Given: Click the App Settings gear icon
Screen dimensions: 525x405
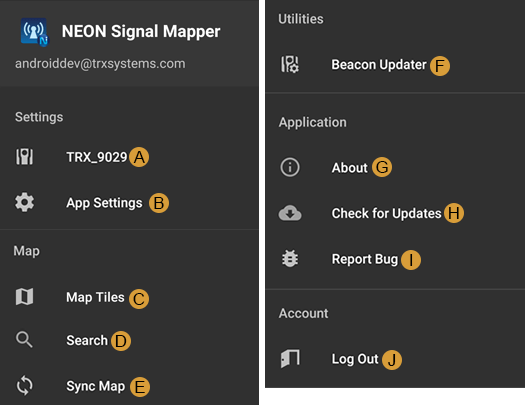Looking at the screenshot, I should (24, 202).
